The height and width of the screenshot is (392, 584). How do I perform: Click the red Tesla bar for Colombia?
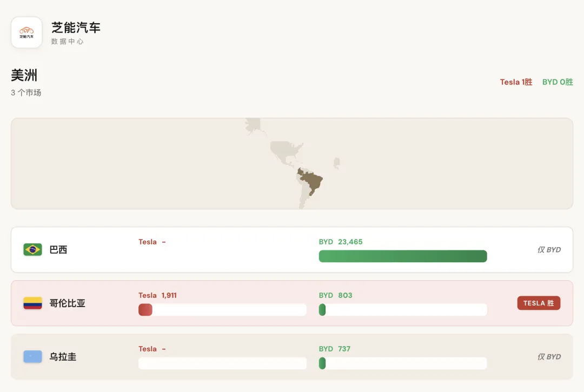(x=145, y=310)
